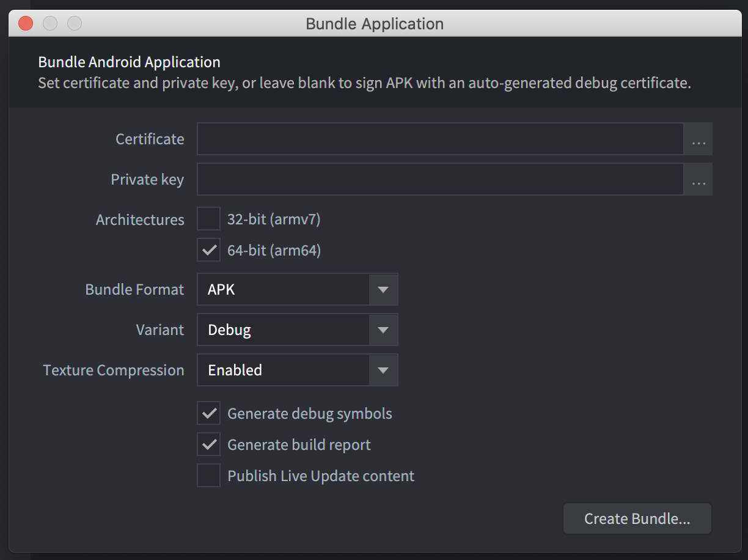Browse for Certificate file with ellipsis button
This screenshot has width=748, height=560.
tap(698, 139)
